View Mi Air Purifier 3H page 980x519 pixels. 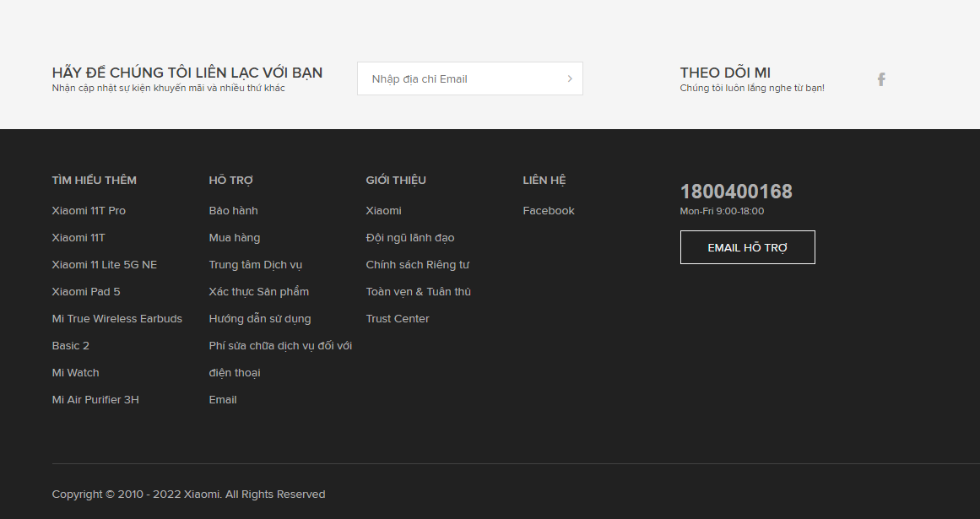[x=95, y=400]
